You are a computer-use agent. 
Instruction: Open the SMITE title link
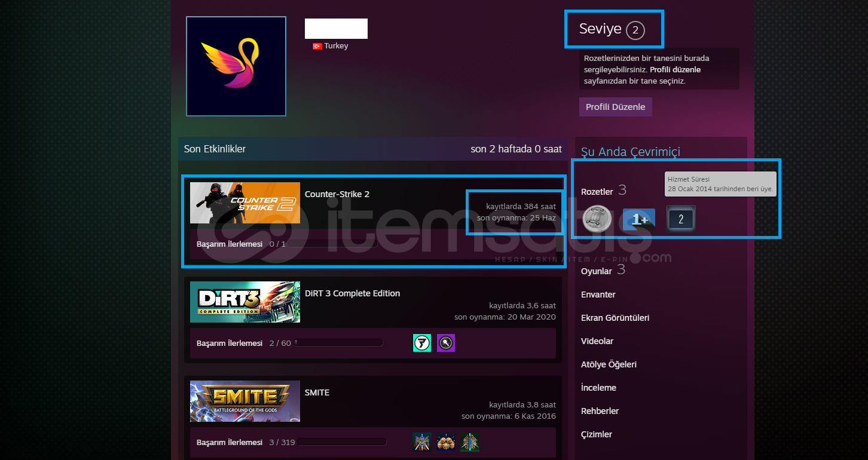tap(317, 392)
